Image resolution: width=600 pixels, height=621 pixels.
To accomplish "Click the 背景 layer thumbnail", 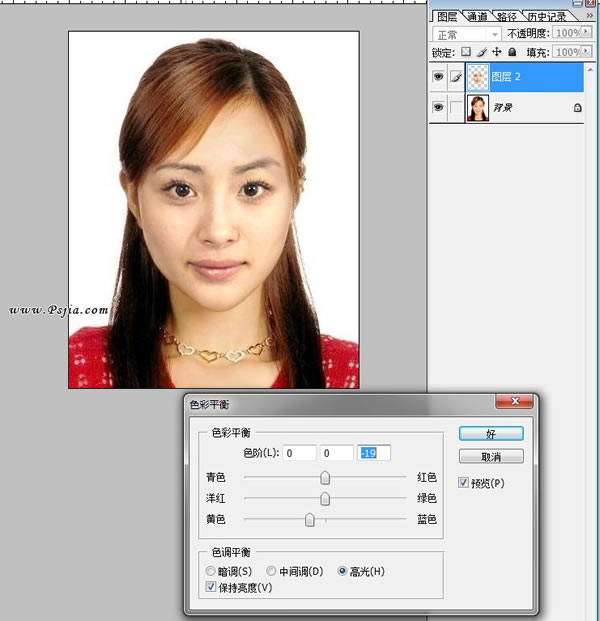I will (x=478, y=108).
